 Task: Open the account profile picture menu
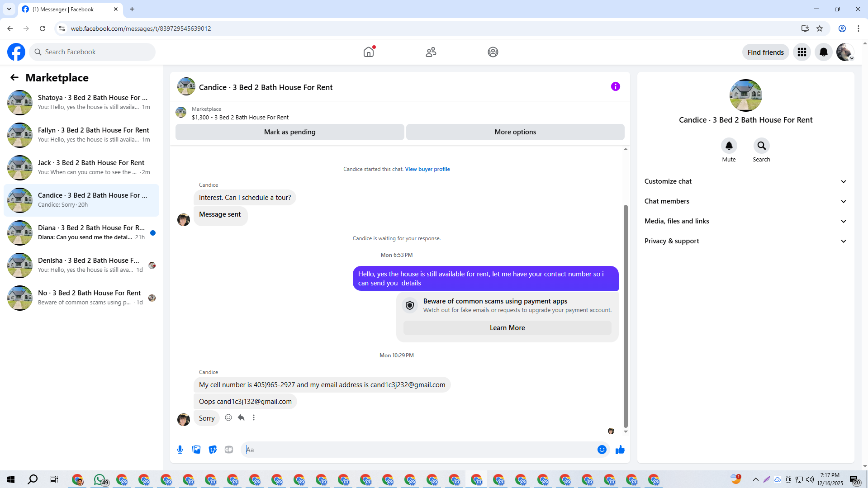tap(845, 52)
